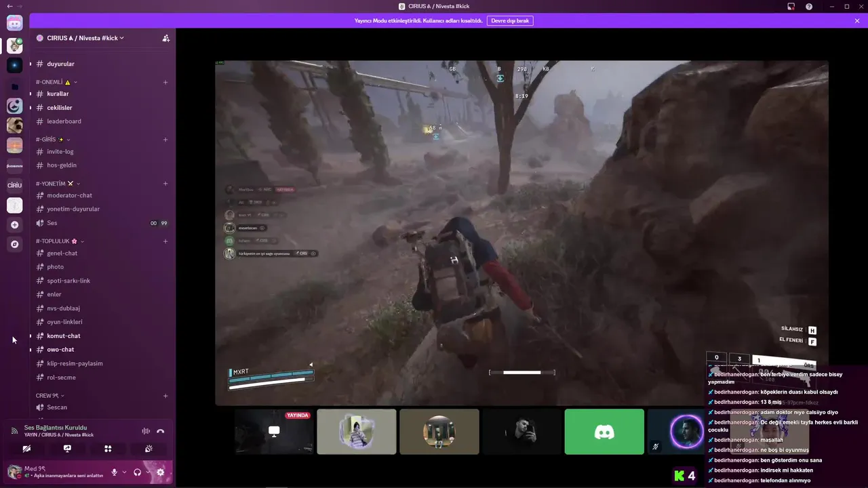Click the voice connection signal icon
Image resolution: width=868 pixels, height=488 pixels.
point(14,431)
